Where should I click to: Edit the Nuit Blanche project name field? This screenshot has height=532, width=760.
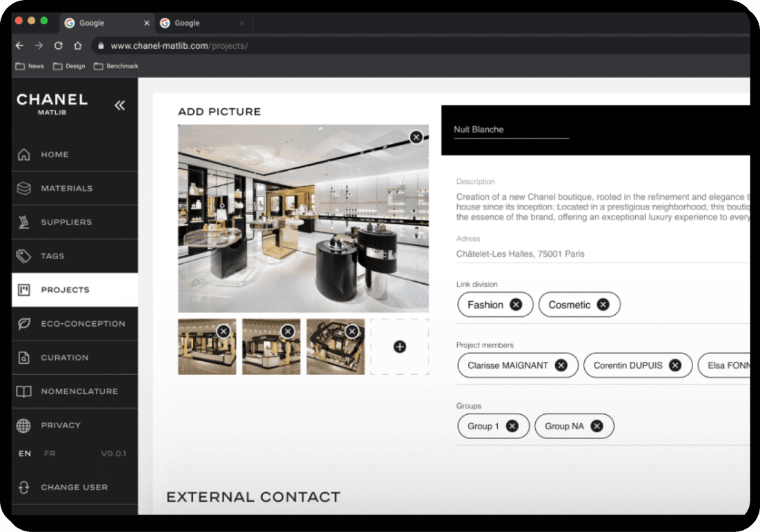511,130
